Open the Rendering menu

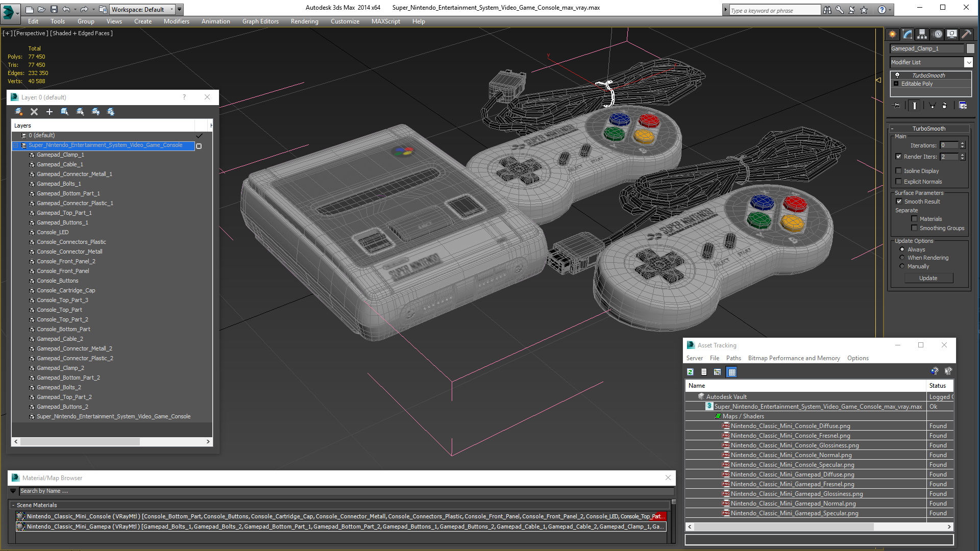304,21
